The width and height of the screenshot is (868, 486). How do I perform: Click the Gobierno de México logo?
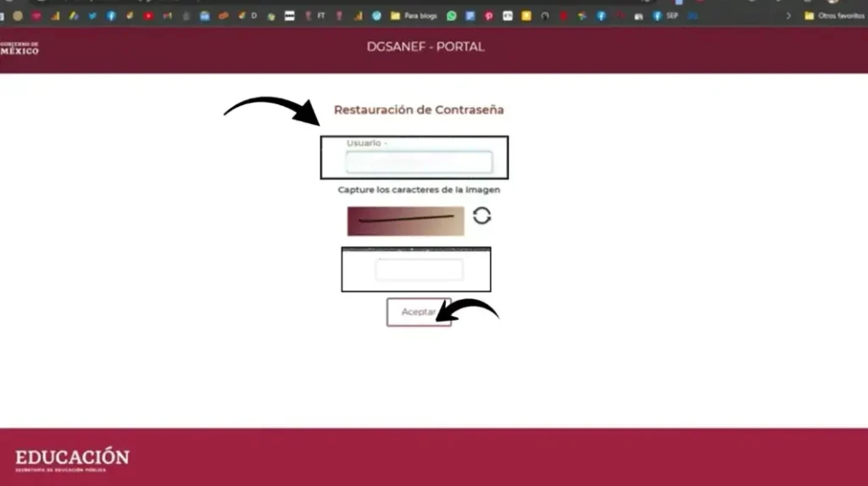tap(19, 48)
